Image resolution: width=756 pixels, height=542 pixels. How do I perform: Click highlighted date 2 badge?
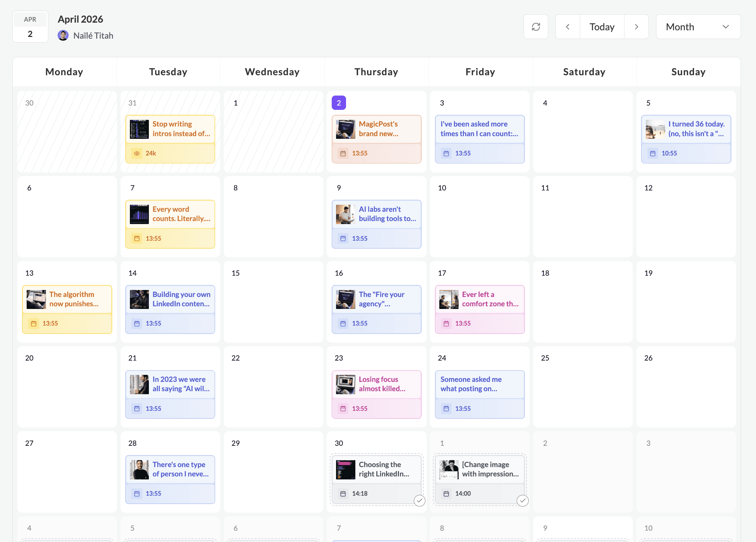[x=339, y=103]
